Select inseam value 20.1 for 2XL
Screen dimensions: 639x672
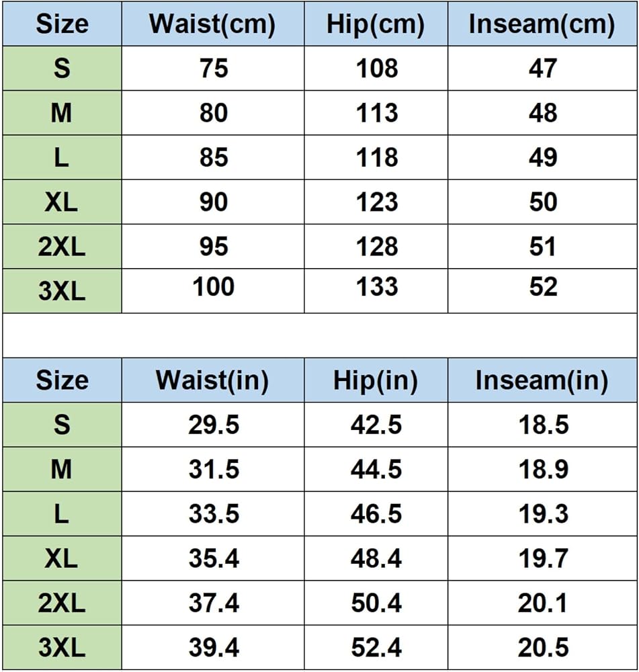click(542, 603)
